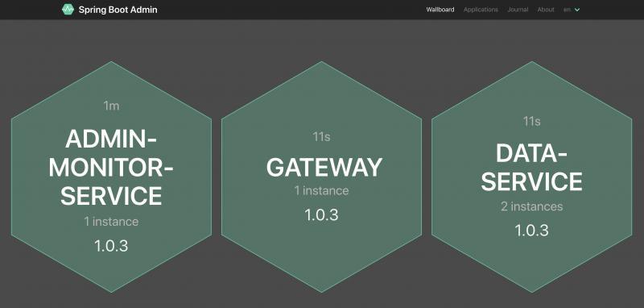Click the 11s uptime on GATEWAY tile
The image size is (644, 308).
[x=321, y=136]
